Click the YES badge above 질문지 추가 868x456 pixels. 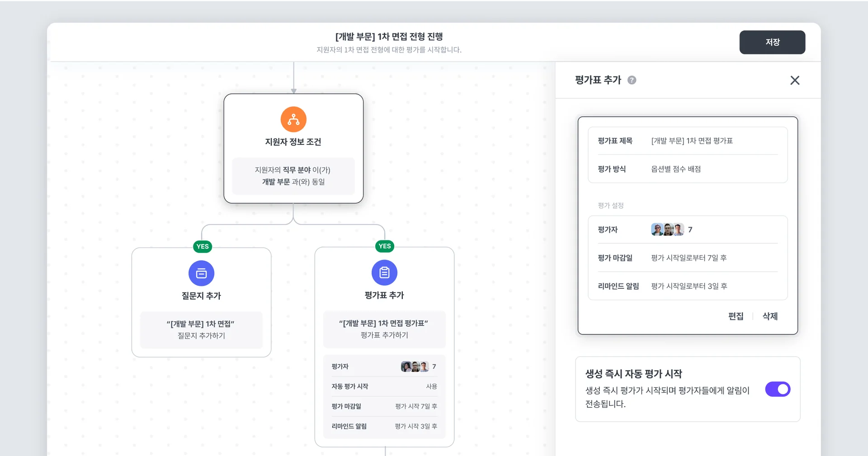tap(202, 246)
